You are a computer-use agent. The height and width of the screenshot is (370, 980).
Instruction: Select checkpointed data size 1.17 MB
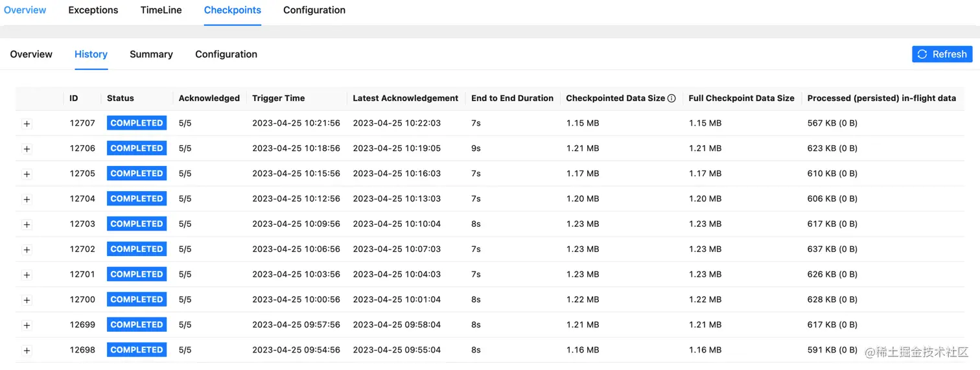pos(583,174)
